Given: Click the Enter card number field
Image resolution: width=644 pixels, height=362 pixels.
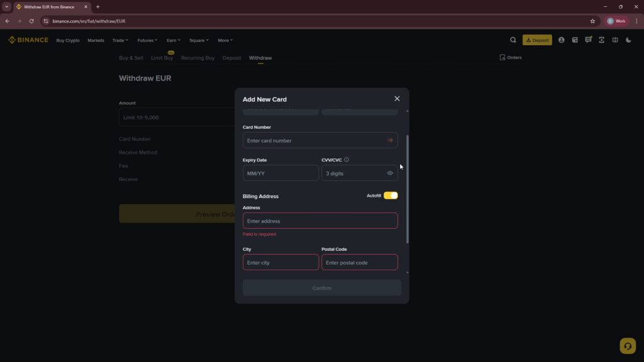Looking at the screenshot, I should [x=320, y=140].
